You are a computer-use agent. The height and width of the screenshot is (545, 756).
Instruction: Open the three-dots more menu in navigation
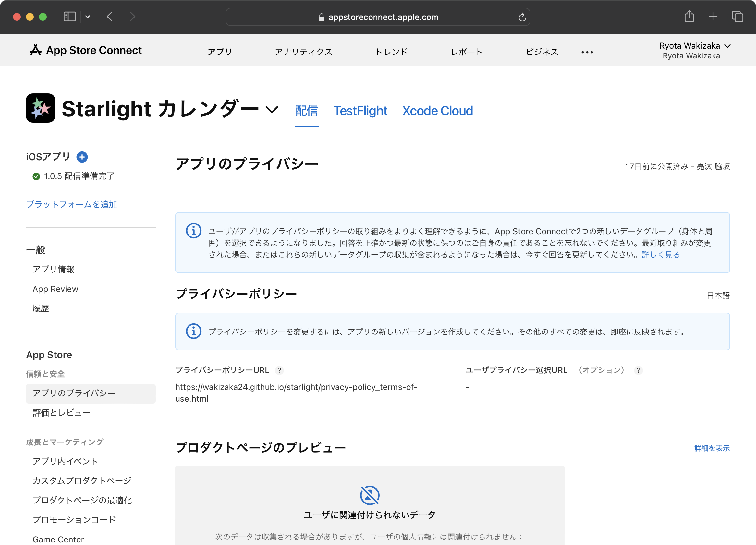click(587, 52)
